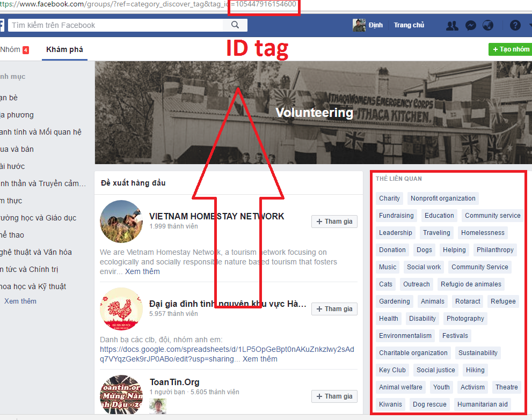Join Đại gia đình tình nguyện group
This screenshot has width=532, height=420.
[334, 309]
